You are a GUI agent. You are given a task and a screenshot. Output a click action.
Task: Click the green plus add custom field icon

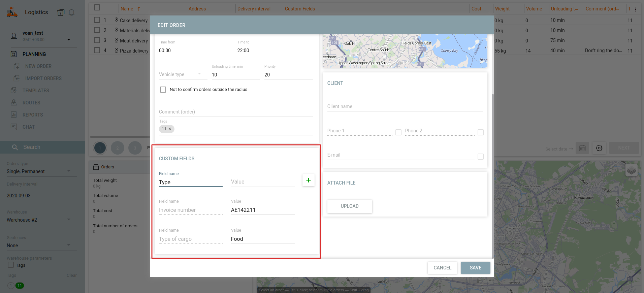(308, 180)
